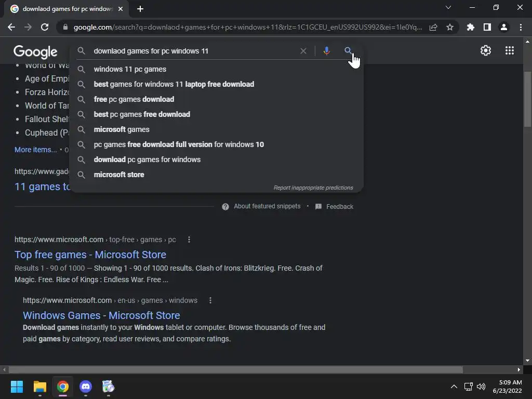
Task: Open 'Windows Games - Microsoft Store' result
Action: click(101, 315)
